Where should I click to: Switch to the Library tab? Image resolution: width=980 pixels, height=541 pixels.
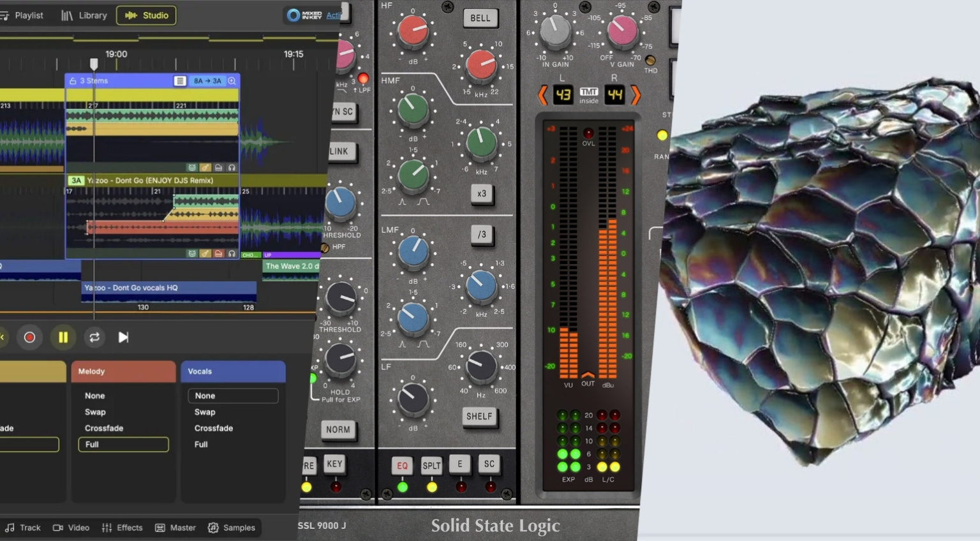tap(84, 15)
